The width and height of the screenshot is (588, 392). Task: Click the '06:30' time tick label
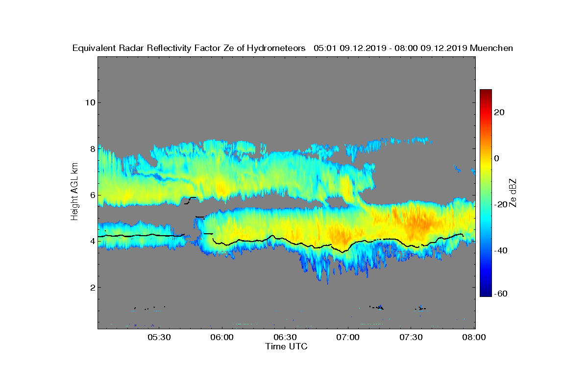[x=286, y=338]
